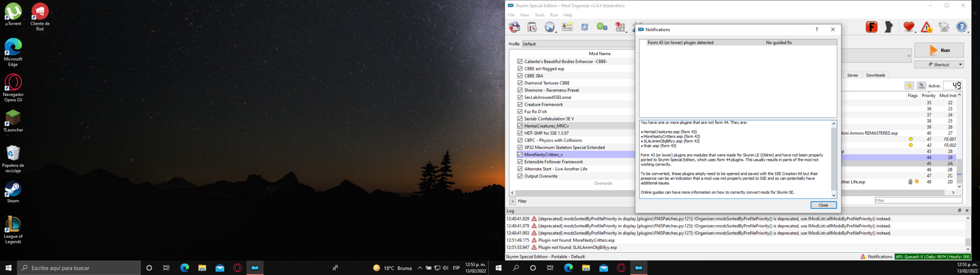Uncheck CBBE esl-flagged esp mod
This screenshot has width=980, height=275.
520,68
